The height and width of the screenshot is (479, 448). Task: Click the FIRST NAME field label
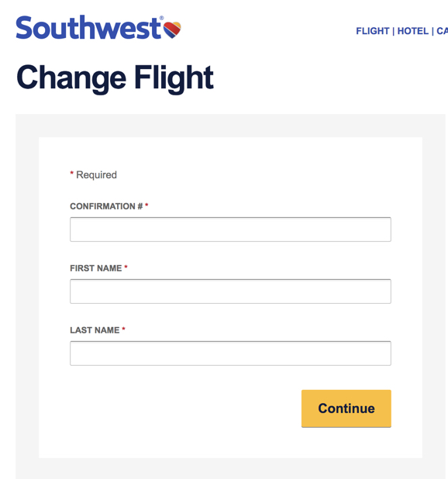click(96, 268)
